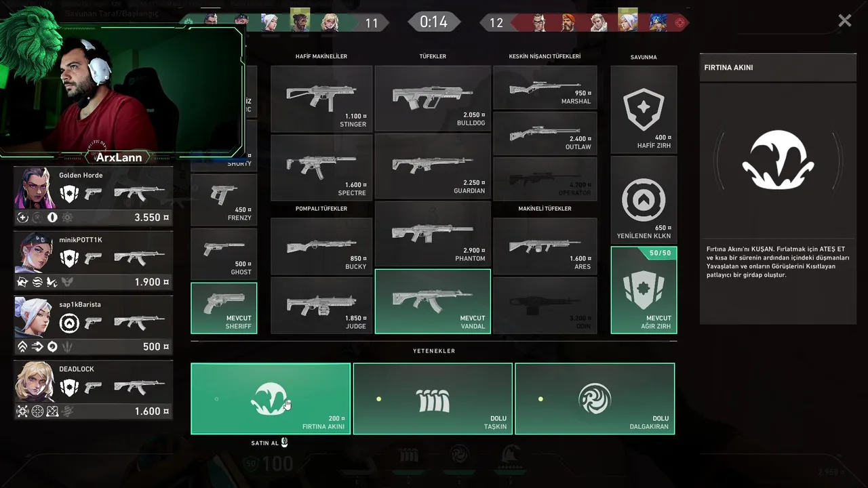Buy the Spectre SMG

321,167
